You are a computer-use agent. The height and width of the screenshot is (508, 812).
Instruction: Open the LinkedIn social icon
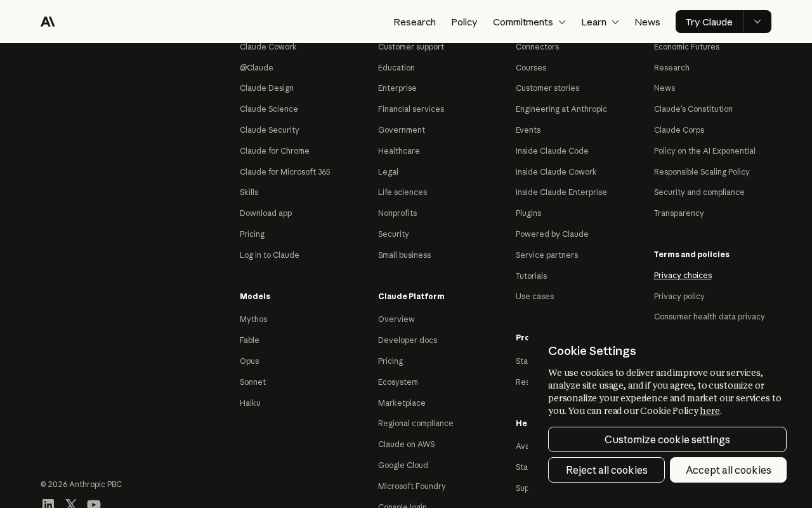point(48,504)
